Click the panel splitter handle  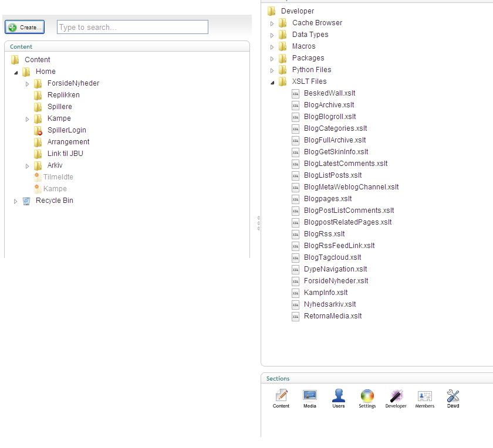coord(258,223)
